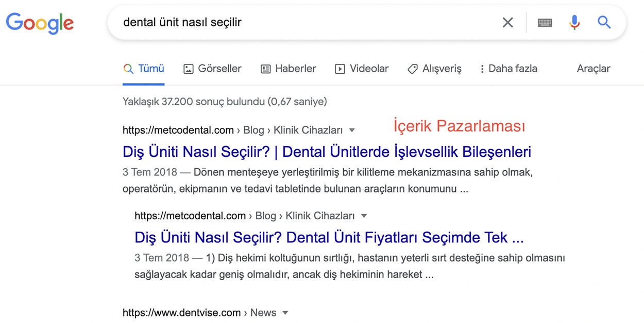Expand options arrow beside dentvise.com News
The image size is (644, 323).
point(285,313)
